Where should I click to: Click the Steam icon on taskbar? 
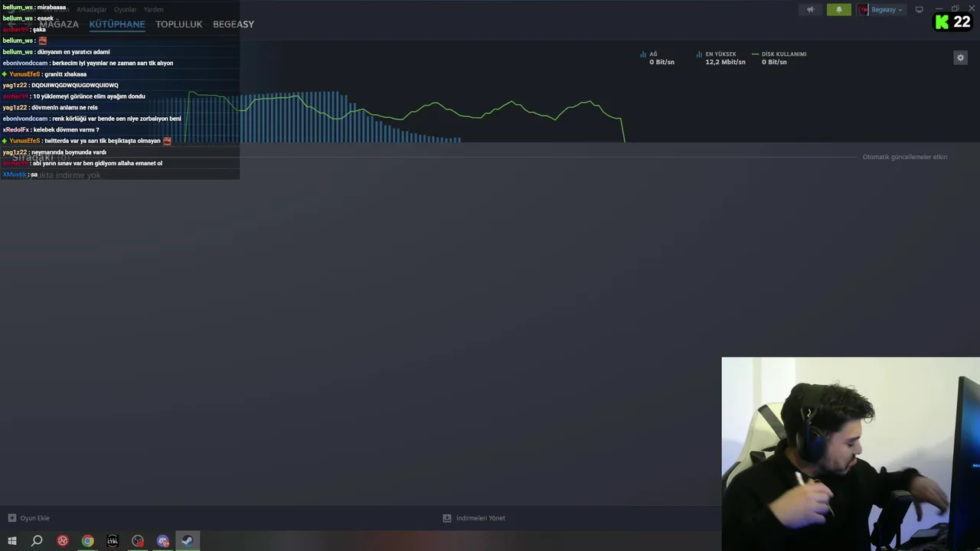188,541
